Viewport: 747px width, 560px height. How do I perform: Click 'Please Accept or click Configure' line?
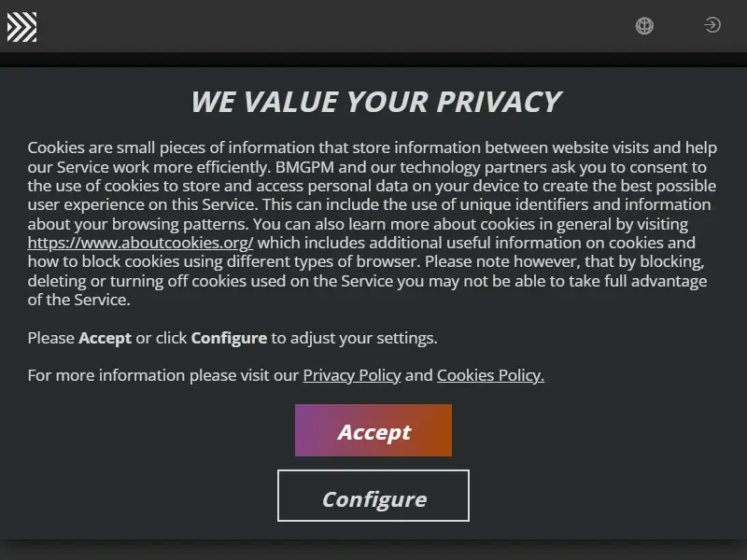click(x=233, y=338)
